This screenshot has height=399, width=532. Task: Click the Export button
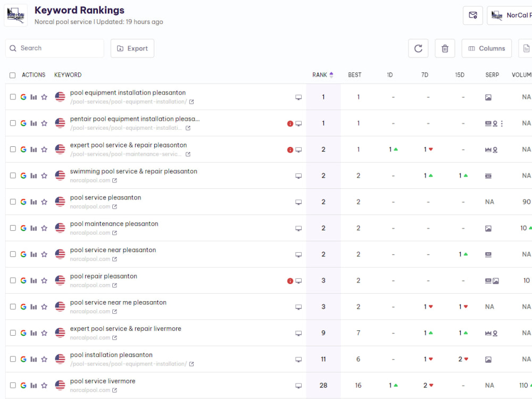click(x=132, y=48)
